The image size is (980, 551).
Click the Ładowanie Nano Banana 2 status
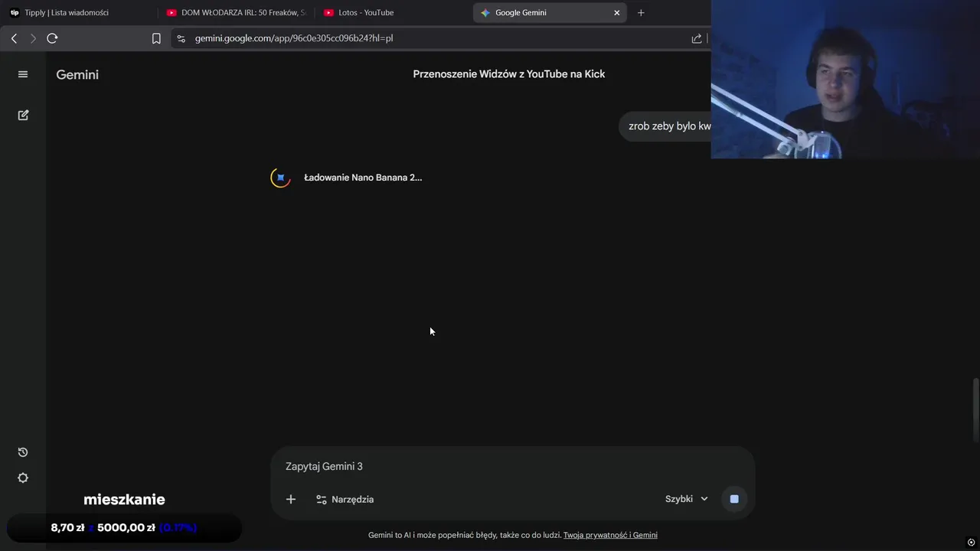tap(363, 178)
